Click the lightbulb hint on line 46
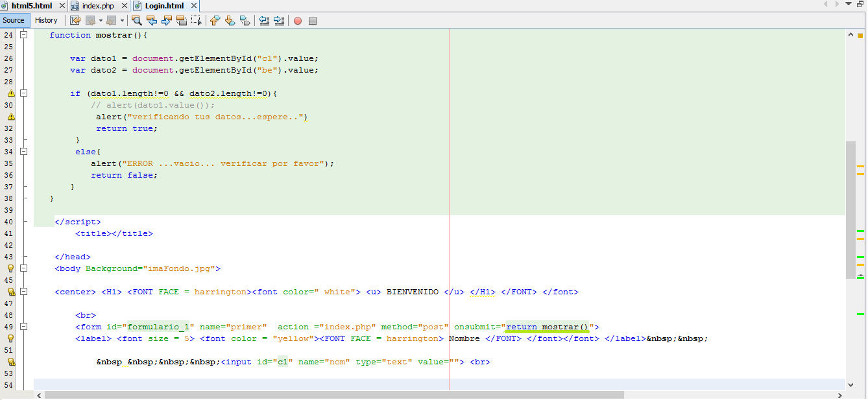This screenshot has height=400, width=868. pyautogui.click(x=10, y=292)
